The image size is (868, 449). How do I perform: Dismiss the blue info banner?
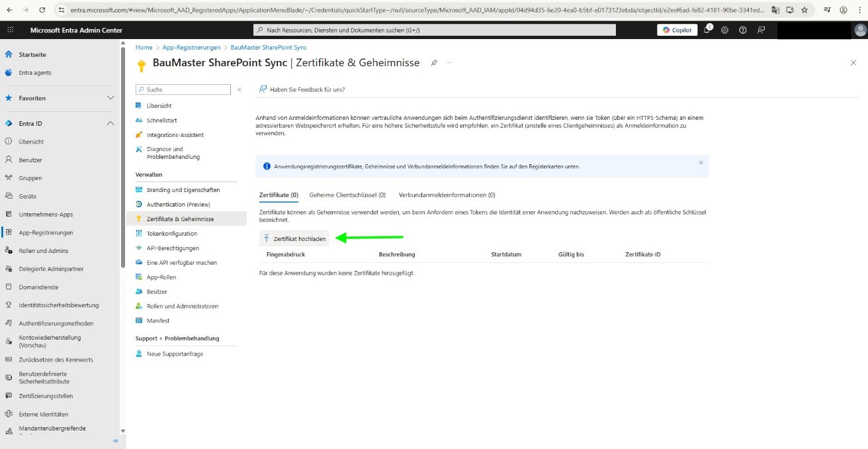701,162
